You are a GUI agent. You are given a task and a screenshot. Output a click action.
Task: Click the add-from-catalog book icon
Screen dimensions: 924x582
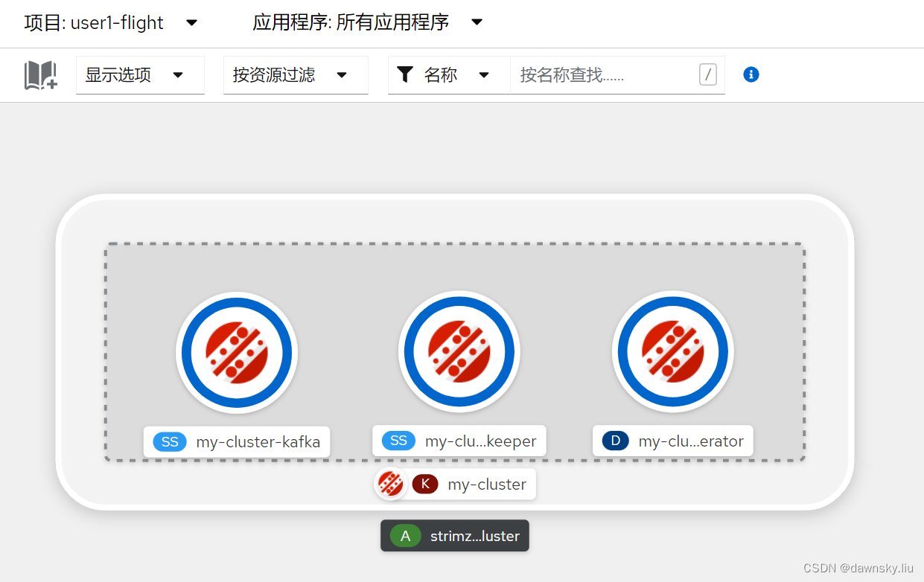click(41, 75)
